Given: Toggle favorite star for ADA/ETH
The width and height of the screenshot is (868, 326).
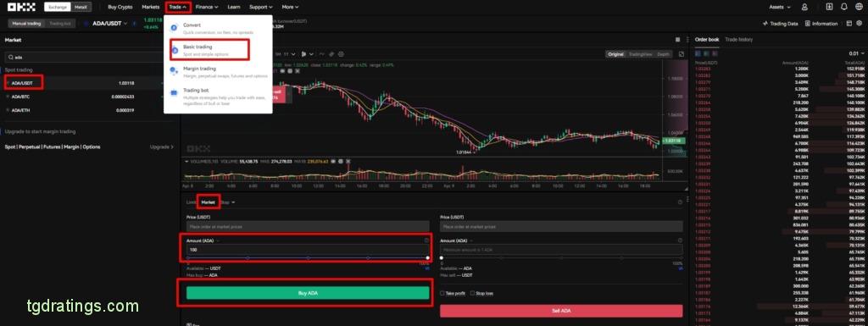Looking at the screenshot, I should (x=8, y=110).
